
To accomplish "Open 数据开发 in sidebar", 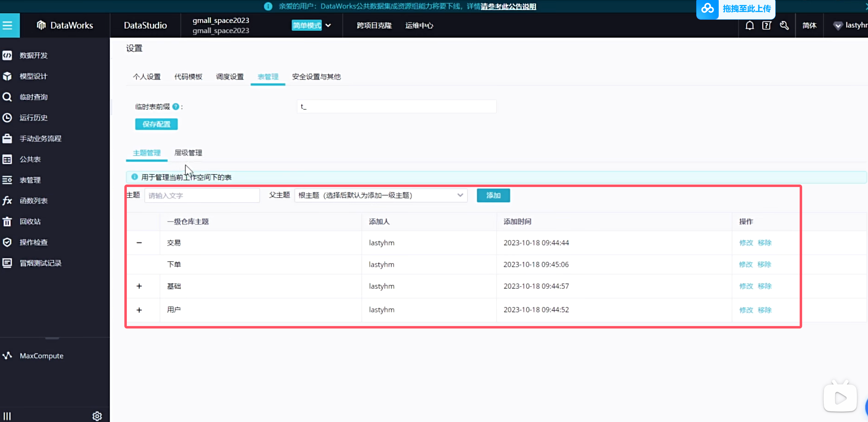I will point(33,55).
